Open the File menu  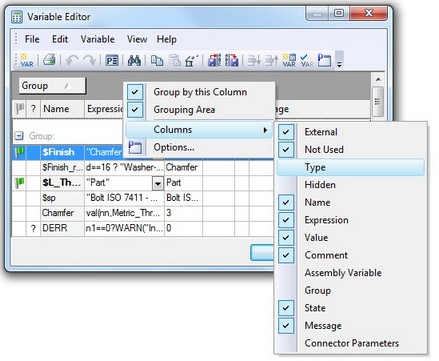pyautogui.click(x=32, y=39)
